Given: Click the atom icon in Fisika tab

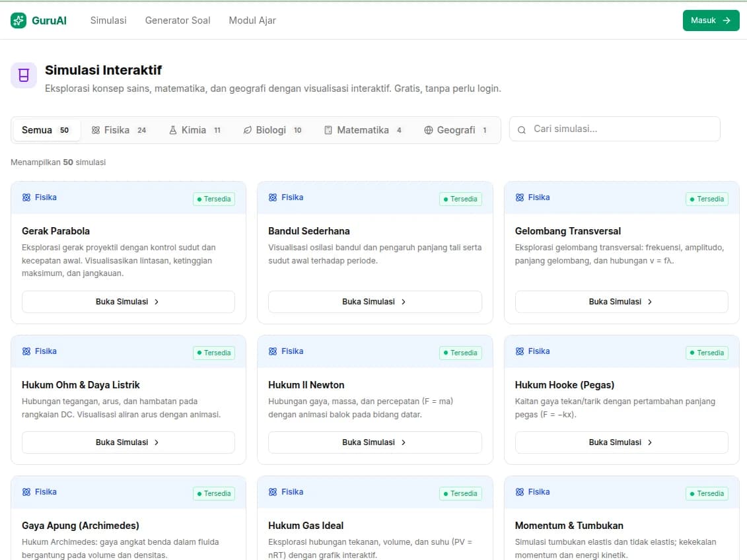Looking at the screenshot, I should 96,130.
